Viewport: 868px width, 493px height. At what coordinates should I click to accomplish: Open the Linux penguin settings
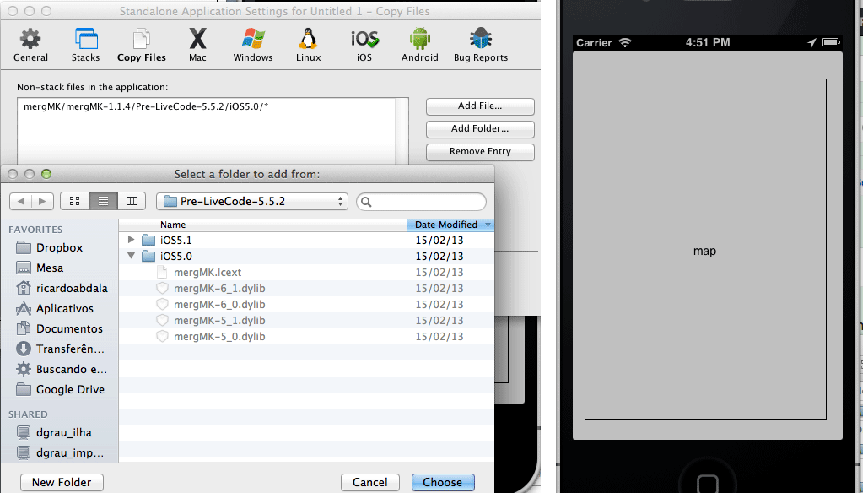coord(309,45)
